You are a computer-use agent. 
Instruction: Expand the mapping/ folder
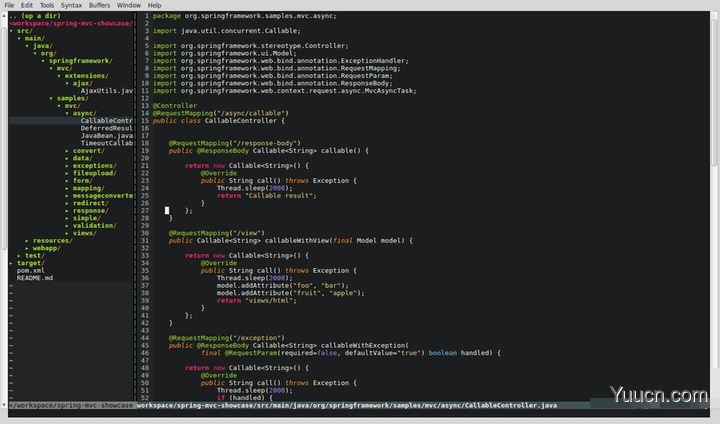(85, 188)
